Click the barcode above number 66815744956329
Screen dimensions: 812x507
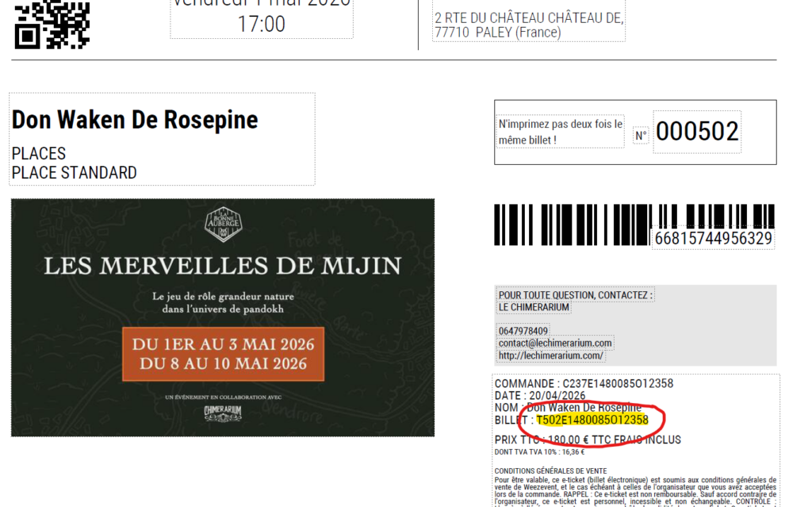(x=634, y=224)
